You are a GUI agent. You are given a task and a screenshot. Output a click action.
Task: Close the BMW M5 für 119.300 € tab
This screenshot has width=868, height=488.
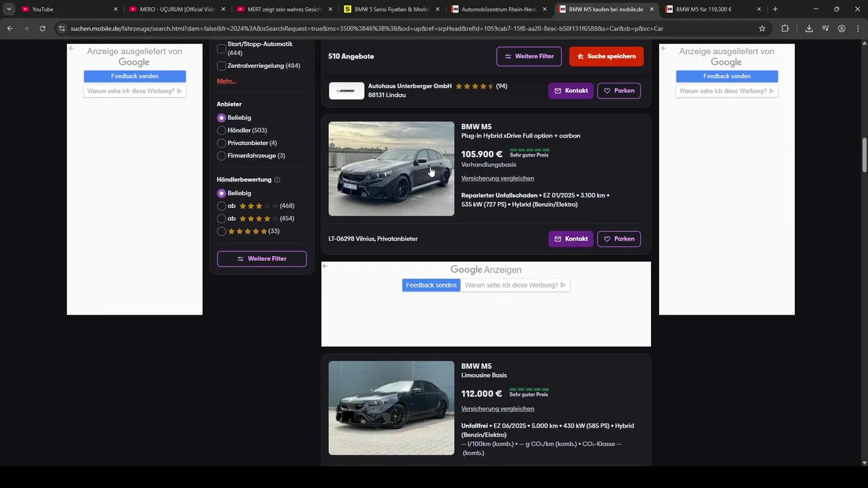click(759, 9)
